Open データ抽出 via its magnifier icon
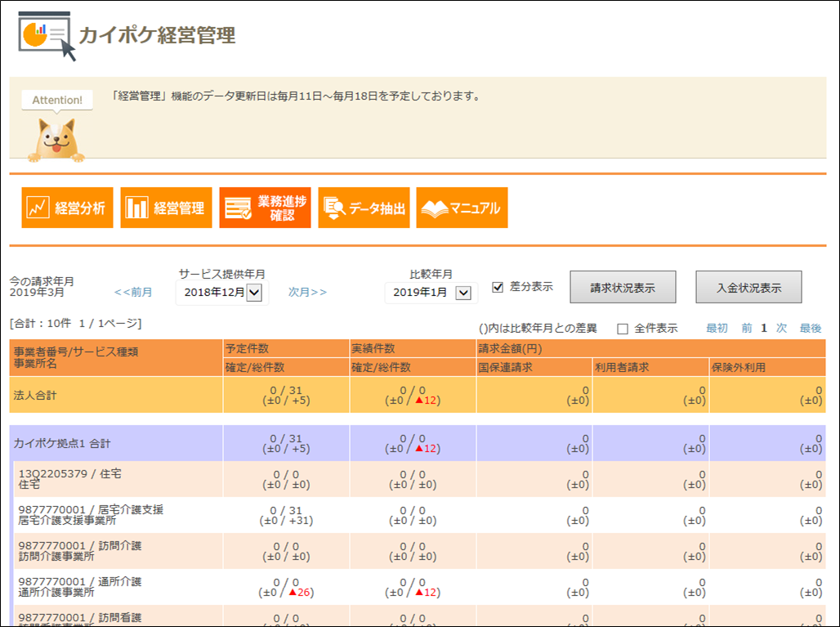The height and width of the screenshot is (627, 840). 334,208
